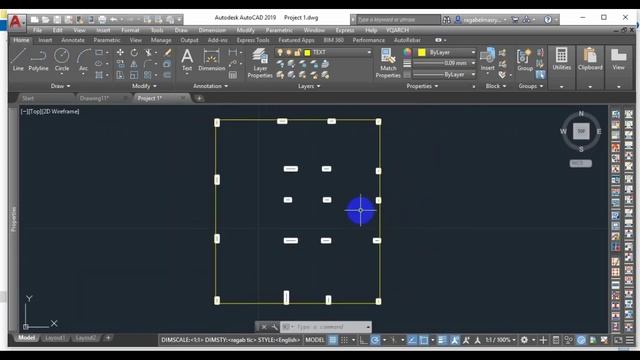Open the Dimension menu
The image size is (640, 360).
(212, 30)
